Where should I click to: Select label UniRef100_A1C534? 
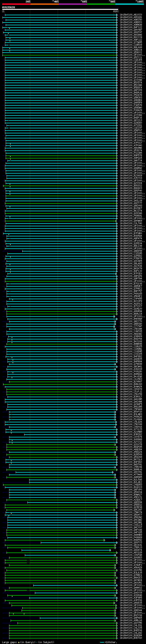(131, 266)
